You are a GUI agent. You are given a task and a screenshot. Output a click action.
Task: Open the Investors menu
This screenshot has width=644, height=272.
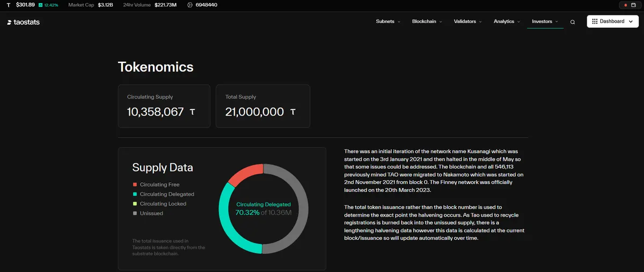[x=545, y=22]
